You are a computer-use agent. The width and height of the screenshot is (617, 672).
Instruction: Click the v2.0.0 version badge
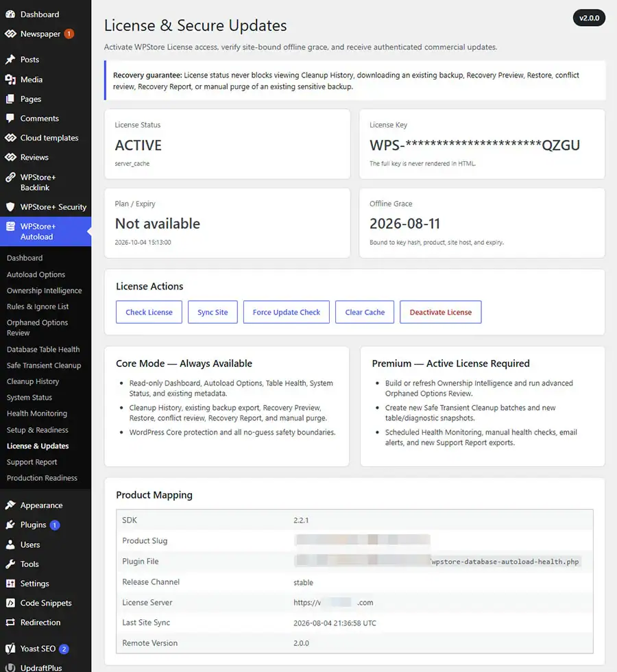(x=589, y=18)
